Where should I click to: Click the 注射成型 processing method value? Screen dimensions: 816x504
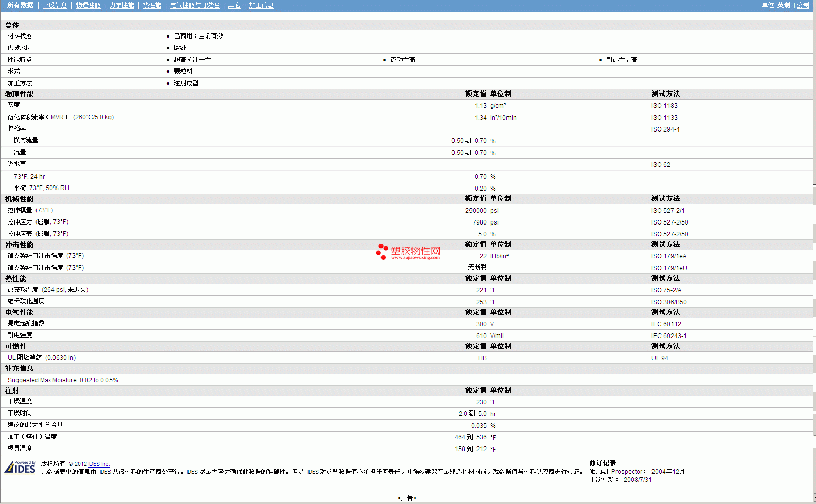tap(186, 83)
